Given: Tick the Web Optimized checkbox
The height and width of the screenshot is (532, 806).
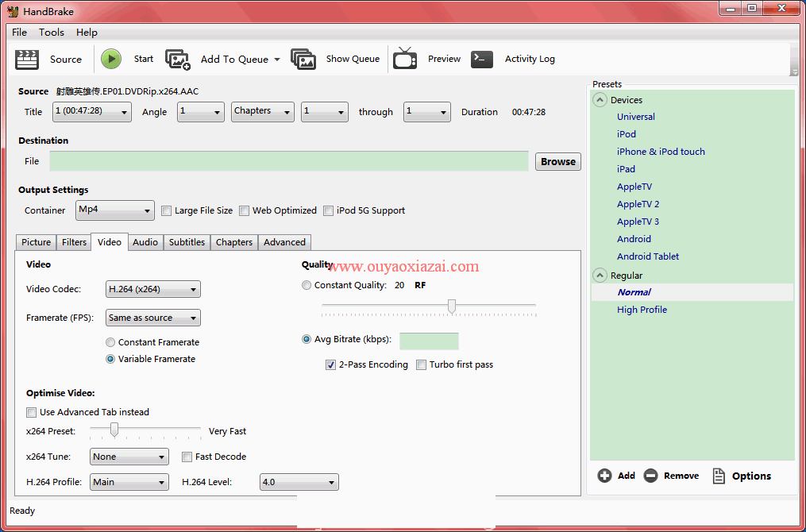Looking at the screenshot, I should pos(244,210).
